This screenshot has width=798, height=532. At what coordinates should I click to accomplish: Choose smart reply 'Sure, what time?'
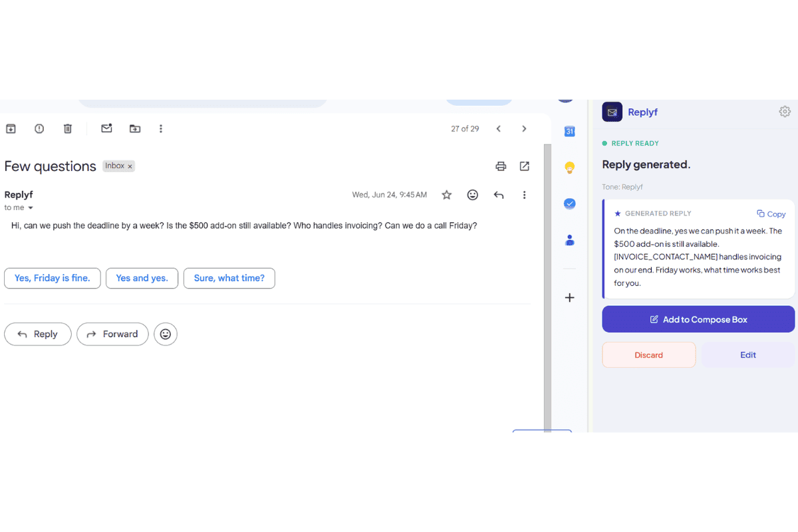coord(229,278)
